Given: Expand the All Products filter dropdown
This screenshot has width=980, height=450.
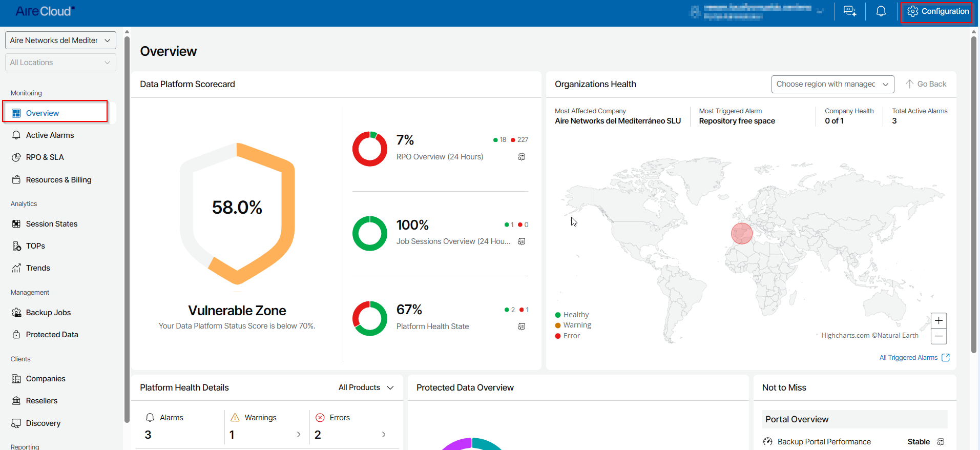Looking at the screenshot, I should click(366, 387).
